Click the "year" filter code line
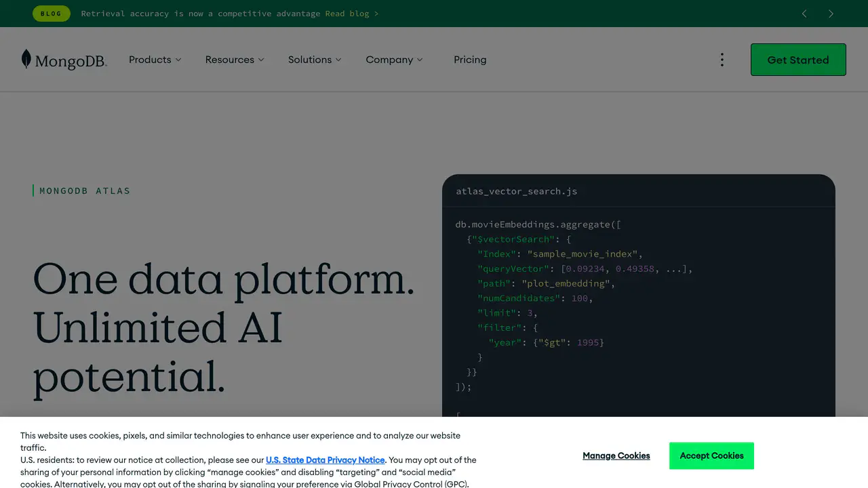Screen dimensions: 868x488 coord(546,342)
